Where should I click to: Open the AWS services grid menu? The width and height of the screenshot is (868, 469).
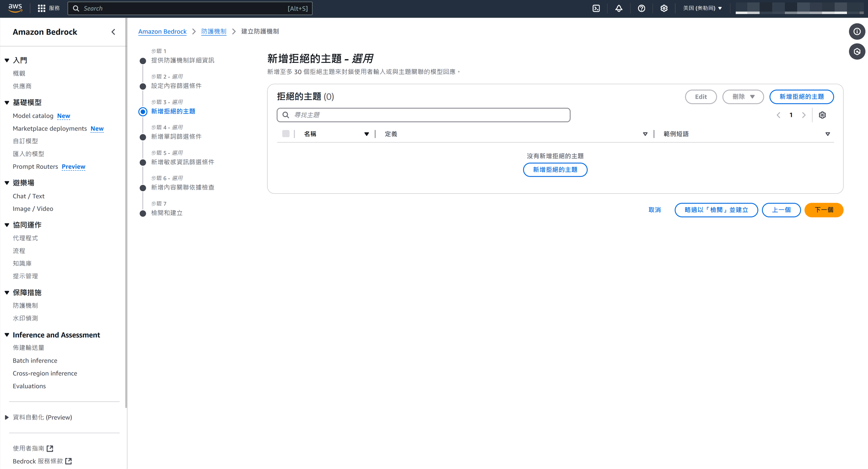(x=41, y=8)
